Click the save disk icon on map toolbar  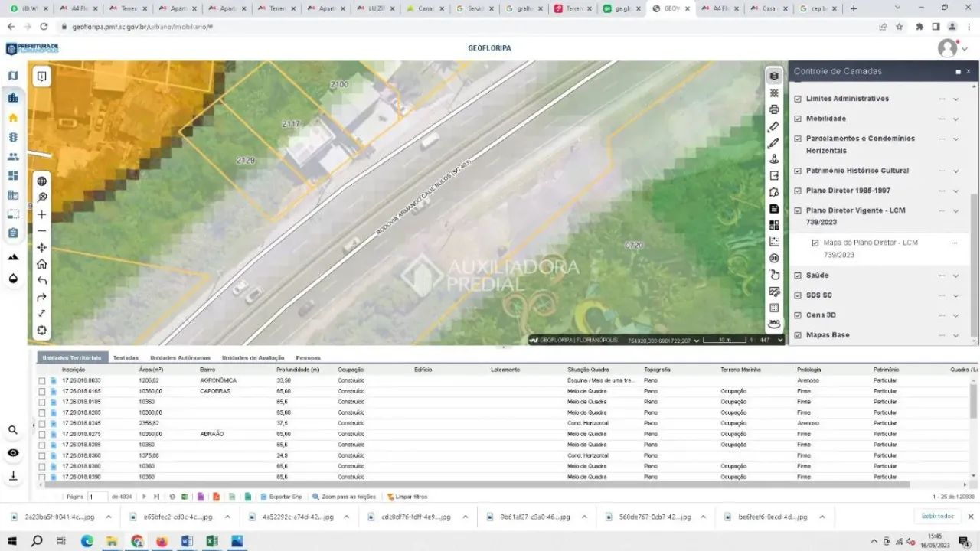tap(774, 208)
